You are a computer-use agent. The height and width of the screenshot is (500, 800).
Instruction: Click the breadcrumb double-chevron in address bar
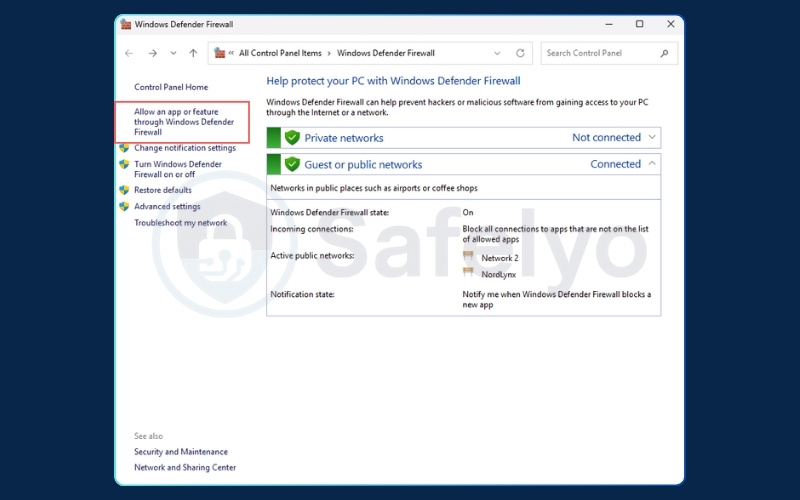point(231,53)
